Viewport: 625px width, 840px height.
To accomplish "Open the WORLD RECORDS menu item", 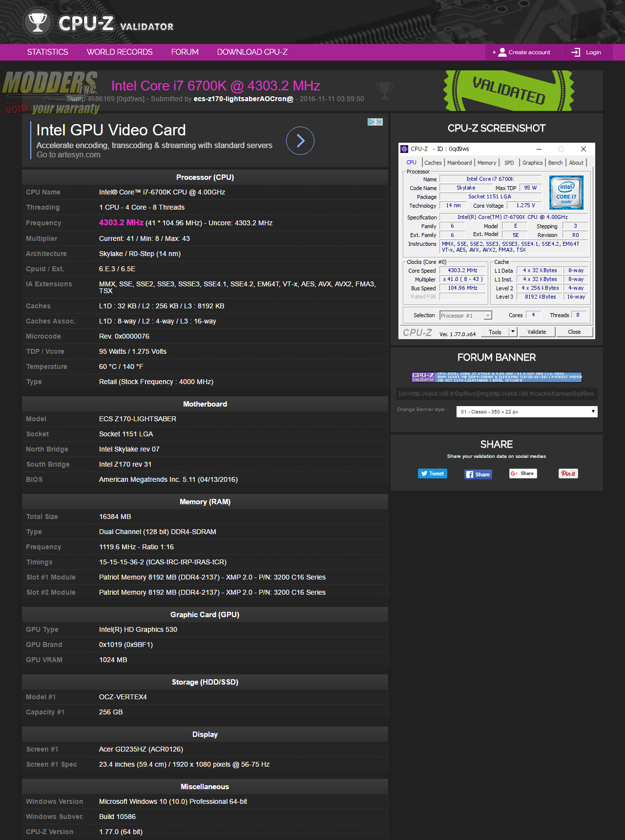I will click(120, 52).
